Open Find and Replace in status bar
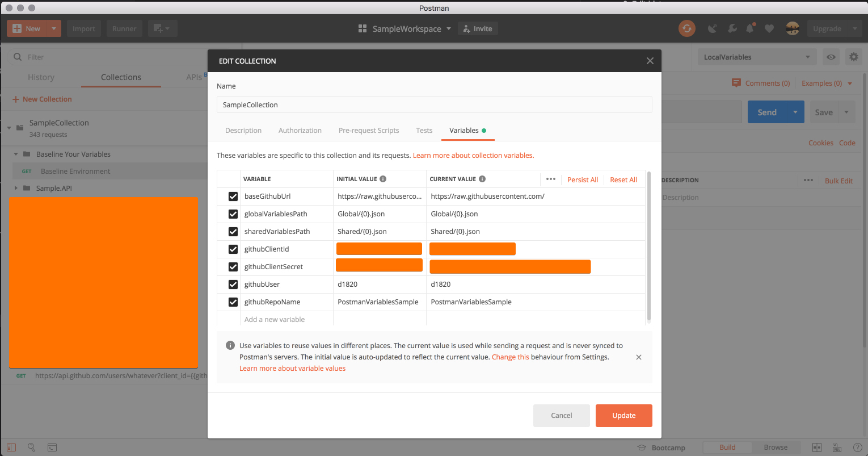Screen dimensions: 868x456 pyautogui.click(x=32, y=447)
